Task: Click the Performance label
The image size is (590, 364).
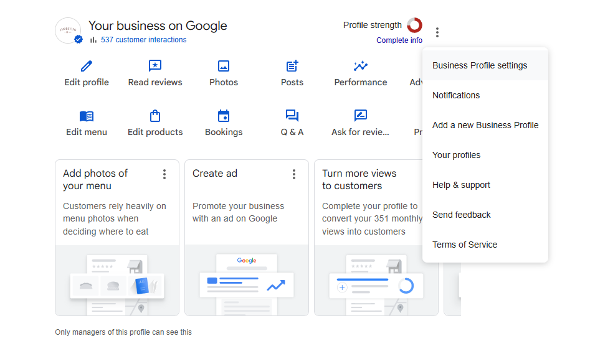Action: (x=361, y=82)
